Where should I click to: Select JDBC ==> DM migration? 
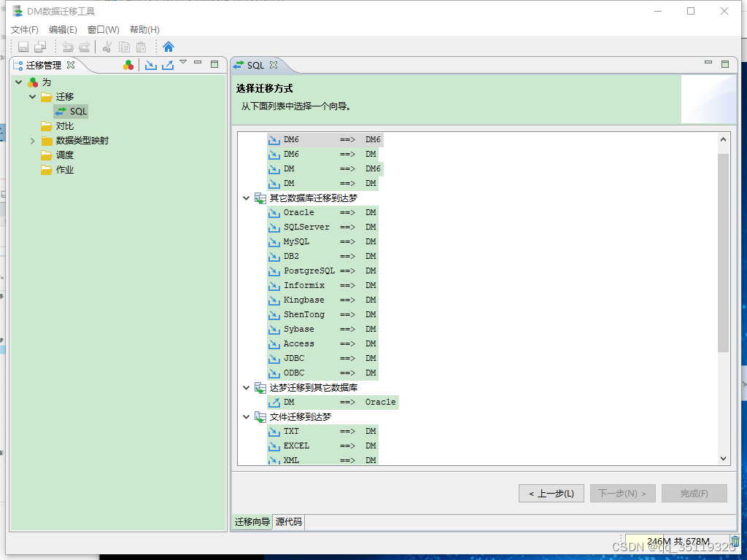323,359
